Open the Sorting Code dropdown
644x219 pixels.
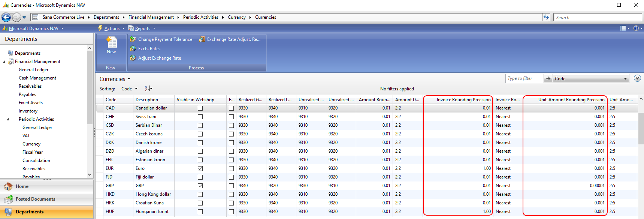coord(129,89)
